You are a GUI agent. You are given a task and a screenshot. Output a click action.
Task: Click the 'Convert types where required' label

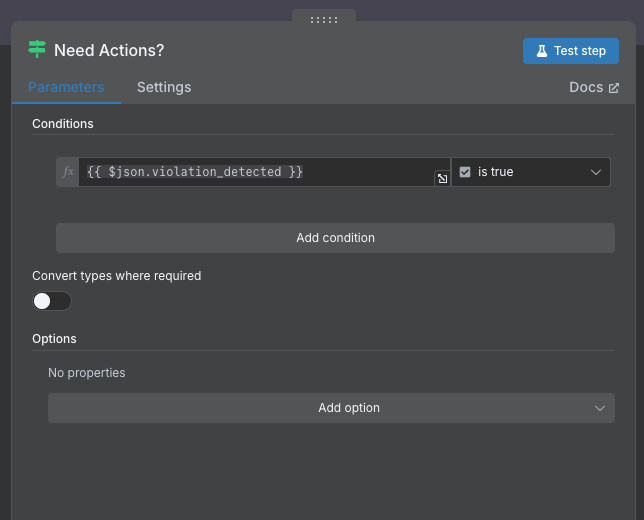[116, 275]
